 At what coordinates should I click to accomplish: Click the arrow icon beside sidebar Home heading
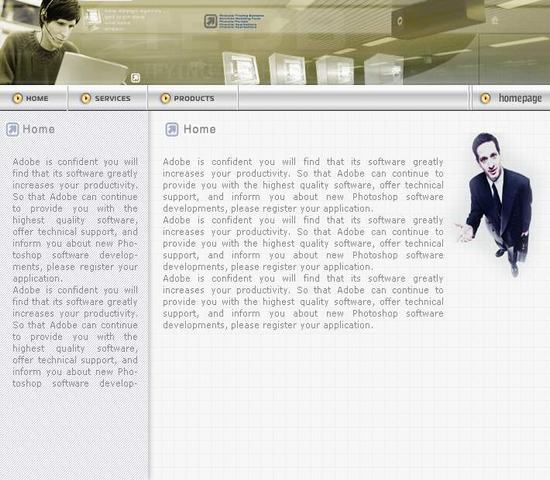click(13, 129)
